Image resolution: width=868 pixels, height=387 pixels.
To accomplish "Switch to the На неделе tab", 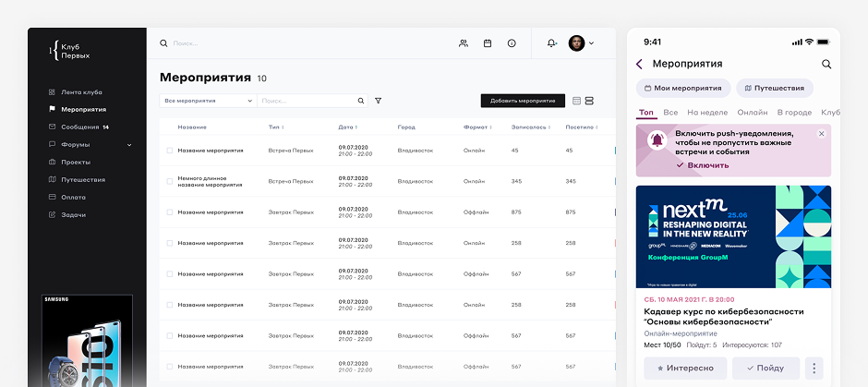I will [707, 113].
